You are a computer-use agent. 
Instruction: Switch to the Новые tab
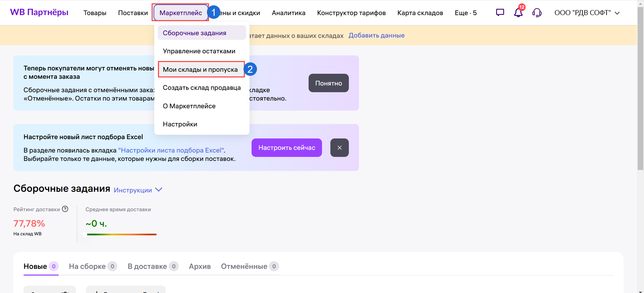(x=41, y=267)
